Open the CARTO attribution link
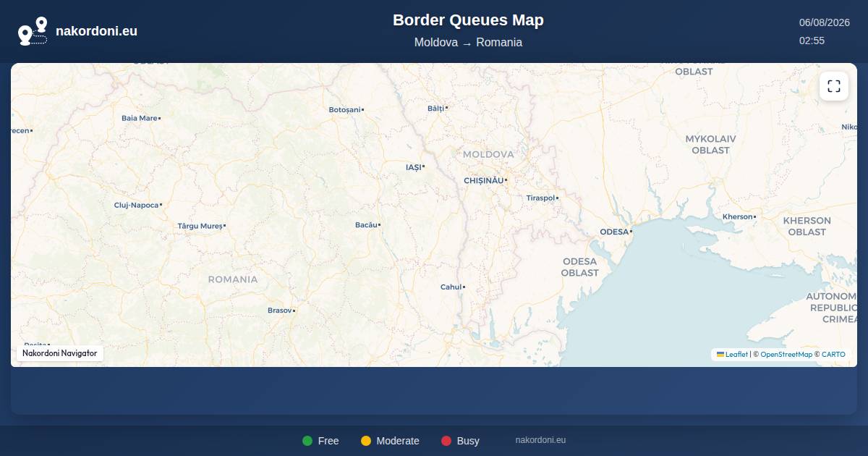Viewport: 868px width, 456px height. point(833,355)
